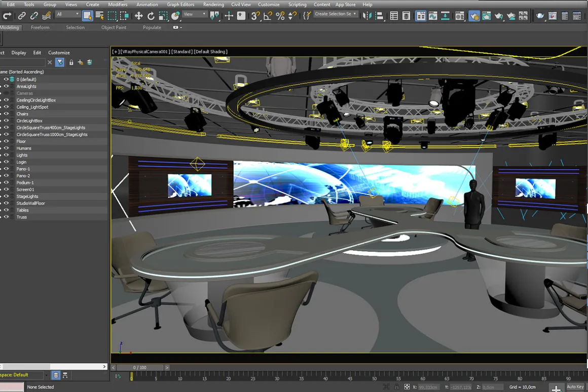Choose the Rectangular Selection Region tool
This screenshot has width=588, height=392.
[112, 16]
